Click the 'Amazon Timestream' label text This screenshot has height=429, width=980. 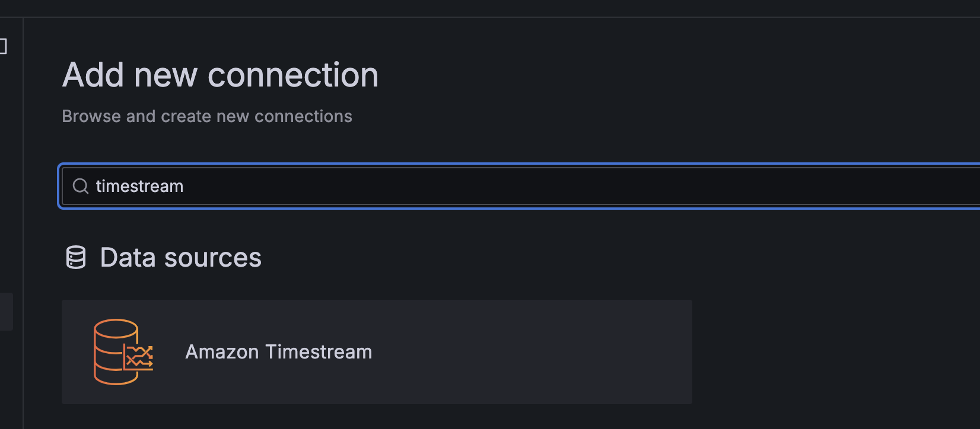278,352
